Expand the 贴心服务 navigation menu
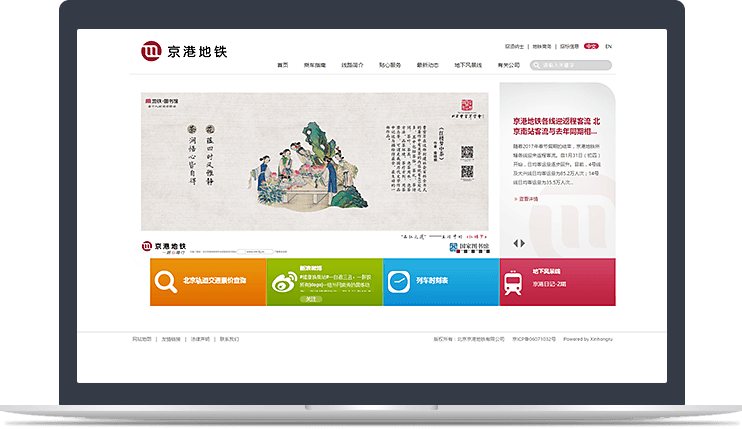This screenshot has width=742, height=429. point(390,65)
